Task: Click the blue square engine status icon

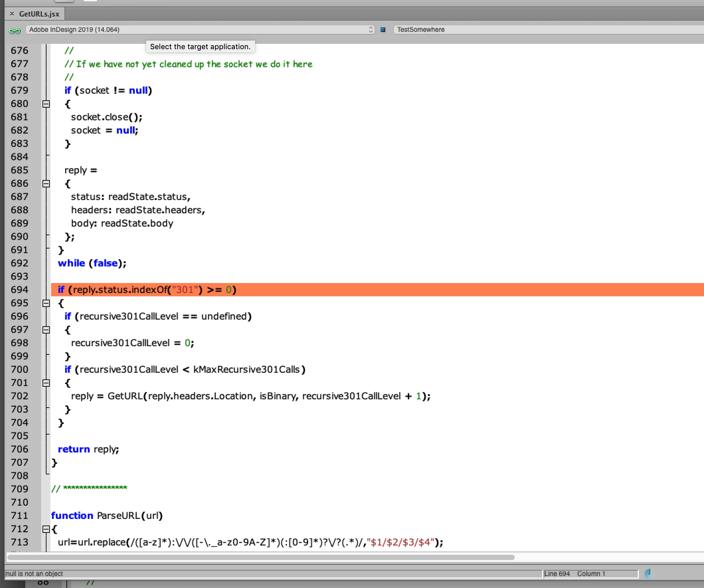Action: tap(383, 30)
